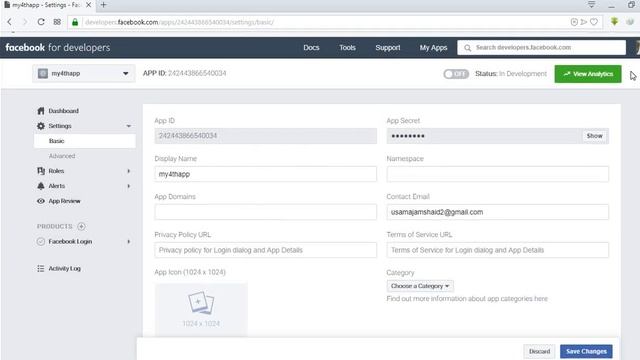Click the App Secret masked field
This screenshot has height=360, width=640.
coord(484,136)
